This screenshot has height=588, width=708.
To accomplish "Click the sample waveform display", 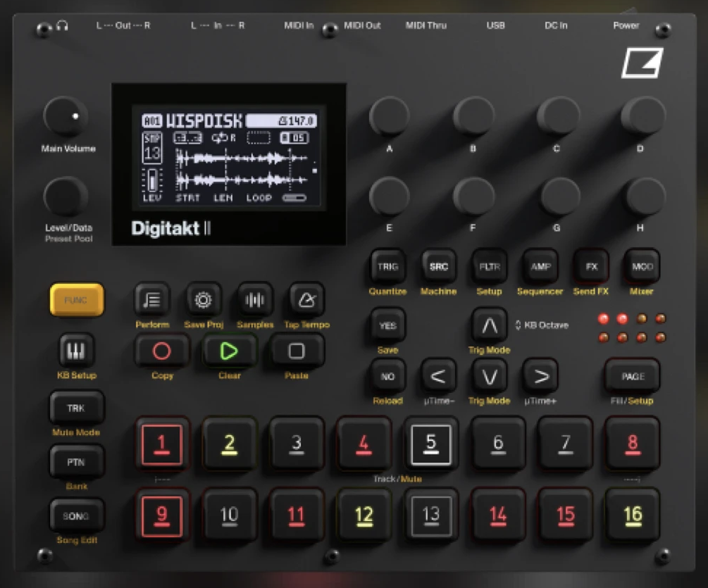I will pos(242,170).
